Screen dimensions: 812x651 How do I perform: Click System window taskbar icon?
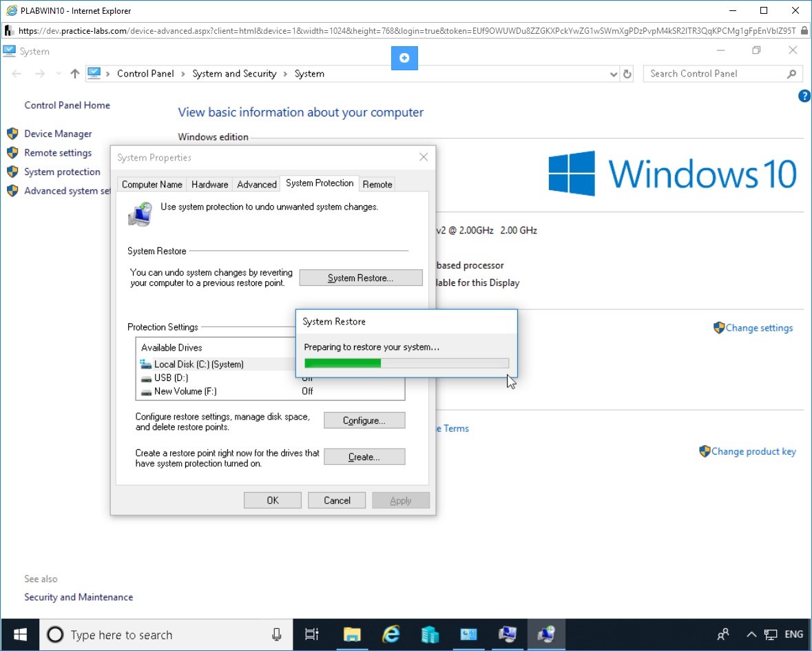tap(508, 634)
